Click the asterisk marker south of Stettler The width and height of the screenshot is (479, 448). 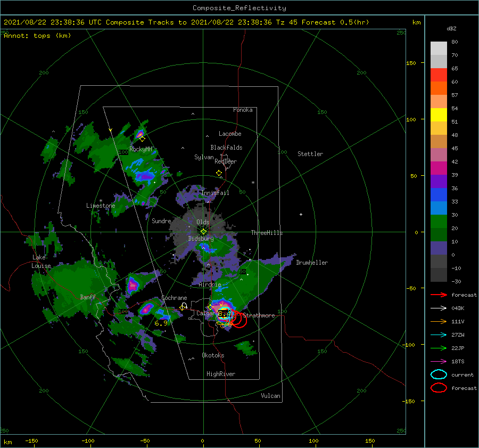coord(253,183)
